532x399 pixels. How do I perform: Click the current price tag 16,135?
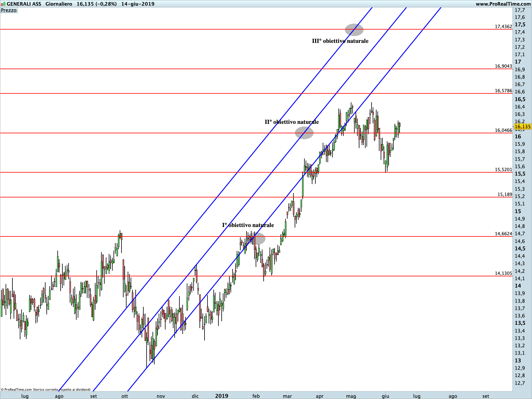tap(523, 126)
